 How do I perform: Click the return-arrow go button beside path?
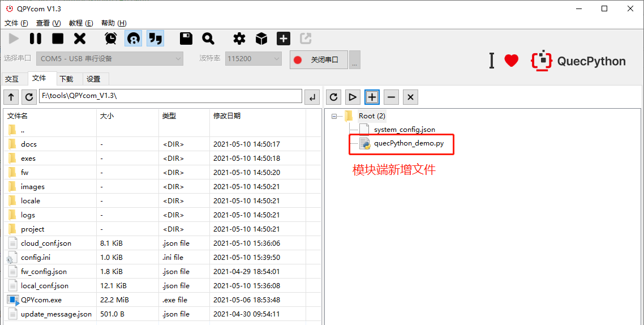[x=312, y=97]
